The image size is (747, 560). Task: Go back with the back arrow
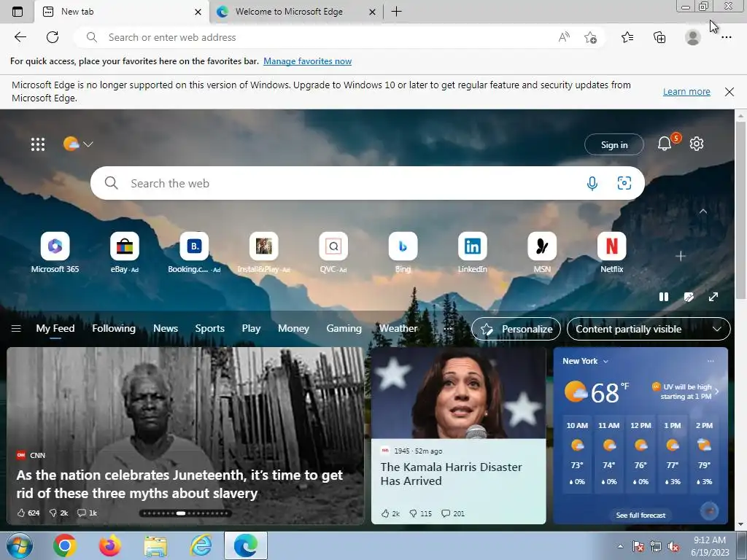(x=20, y=37)
